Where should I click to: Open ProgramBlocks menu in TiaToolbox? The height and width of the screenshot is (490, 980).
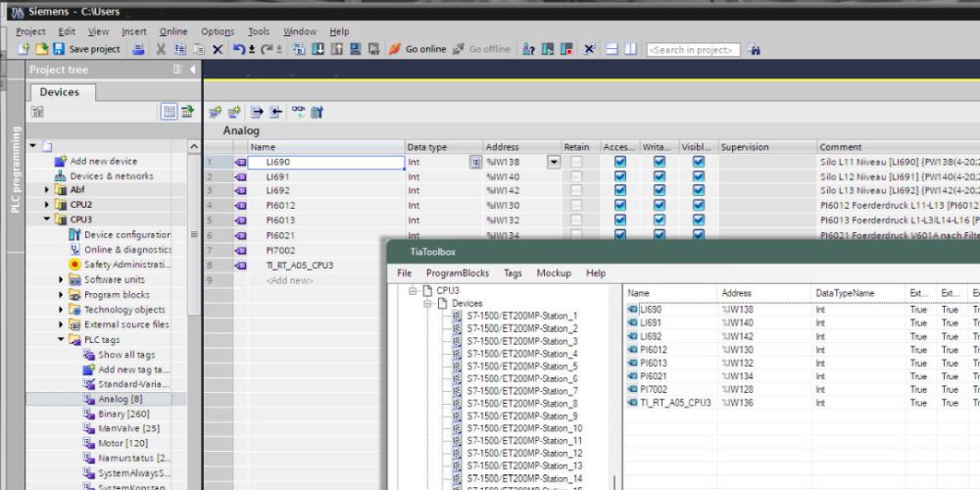(458, 273)
